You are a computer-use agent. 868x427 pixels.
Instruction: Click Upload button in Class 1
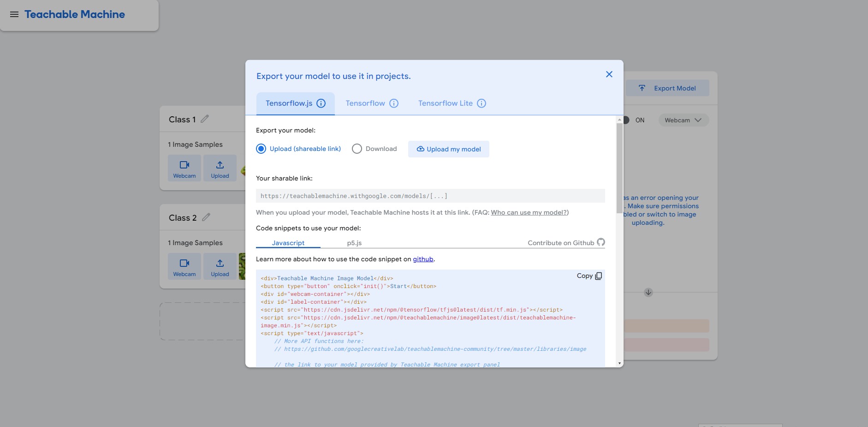[220, 168]
